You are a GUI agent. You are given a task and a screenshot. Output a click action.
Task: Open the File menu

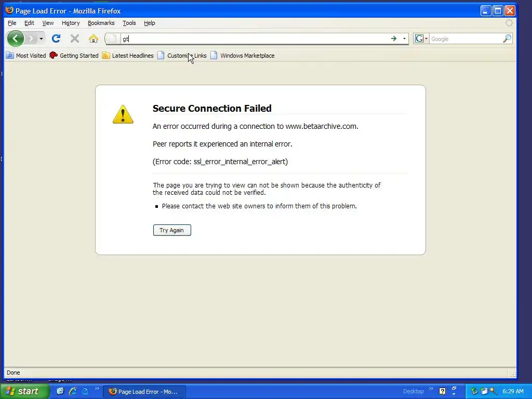(12, 23)
